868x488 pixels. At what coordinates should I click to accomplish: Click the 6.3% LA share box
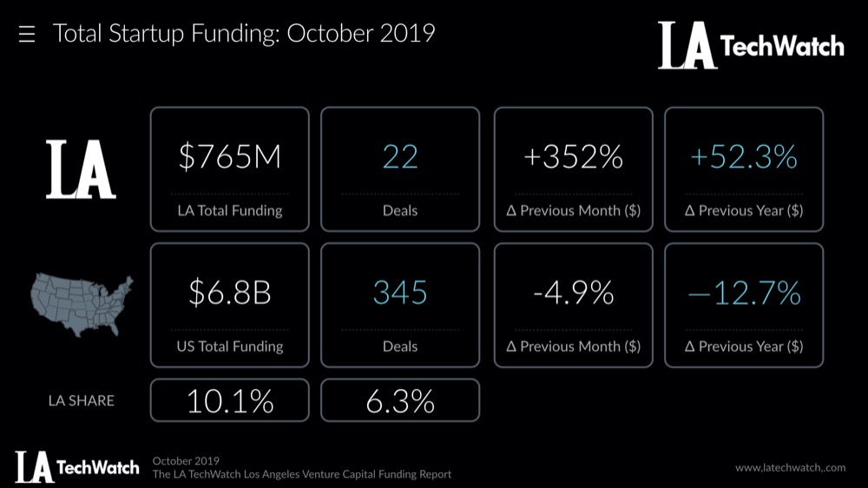click(x=400, y=400)
